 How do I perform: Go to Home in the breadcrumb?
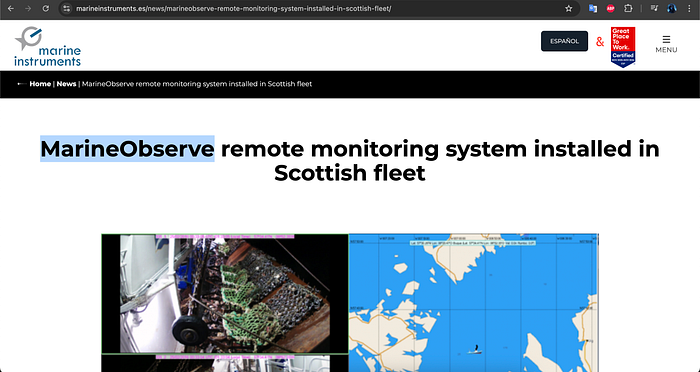(x=40, y=84)
